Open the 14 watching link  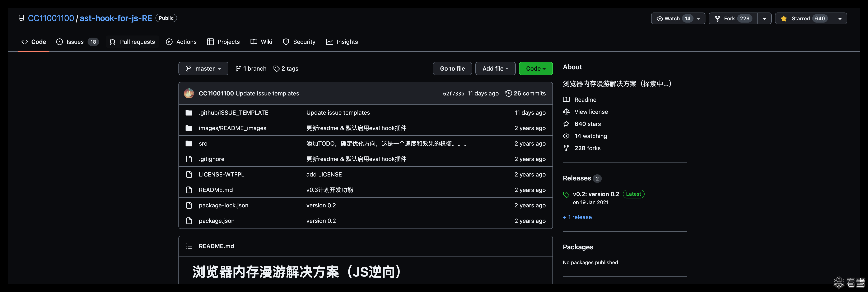tap(591, 136)
